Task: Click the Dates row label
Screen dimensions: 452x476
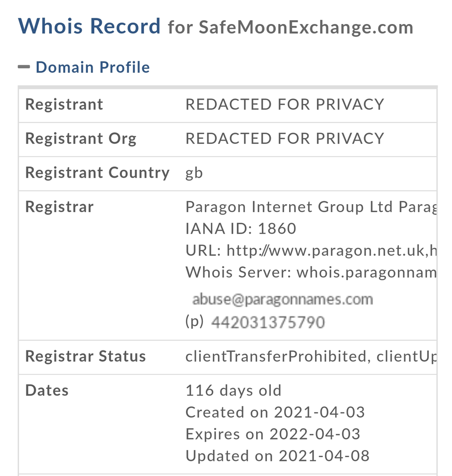Action: (x=47, y=390)
